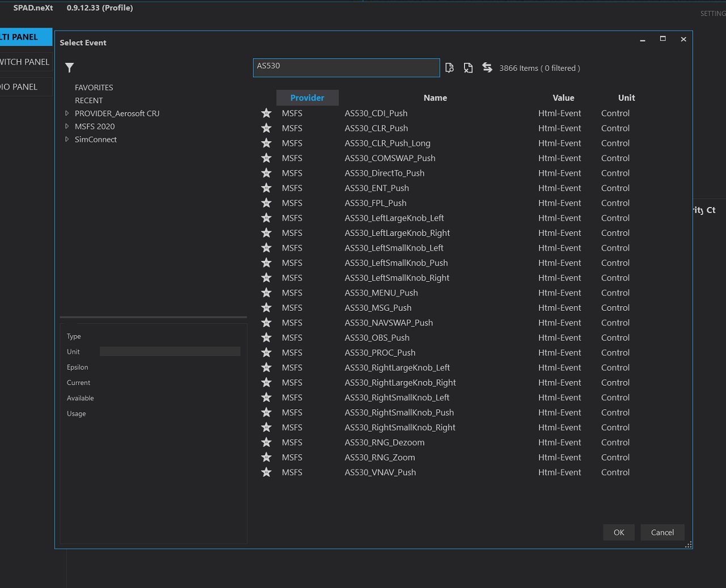Image resolution: width=726 pixels, height=588 pixels.
Task: Click the star beside AS530_VNAV_Push
Action: 266,472
